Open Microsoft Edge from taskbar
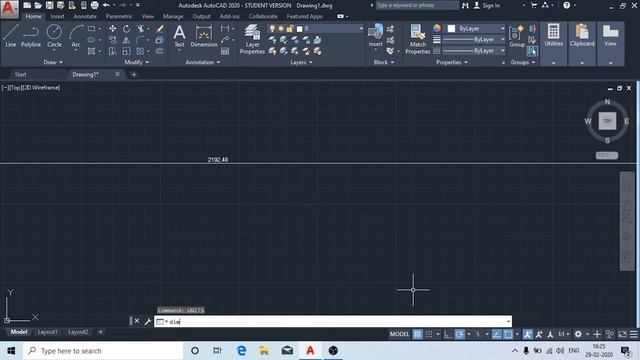The height and width of the screenshot is (360, 640). (241, 351)
